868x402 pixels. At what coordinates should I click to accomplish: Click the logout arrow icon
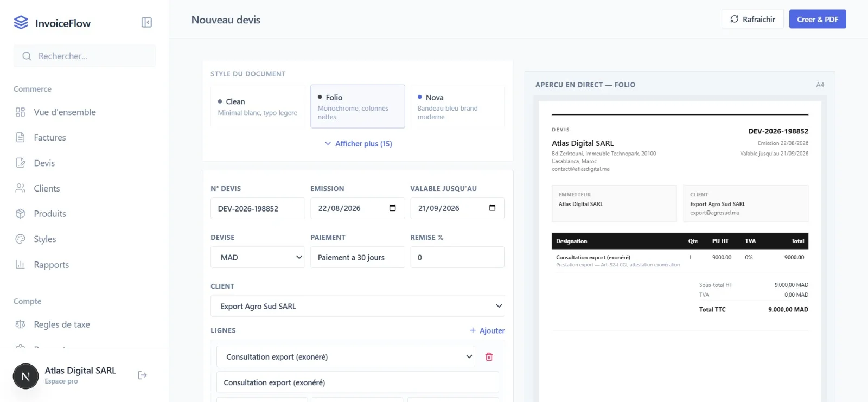click(143, 375)
